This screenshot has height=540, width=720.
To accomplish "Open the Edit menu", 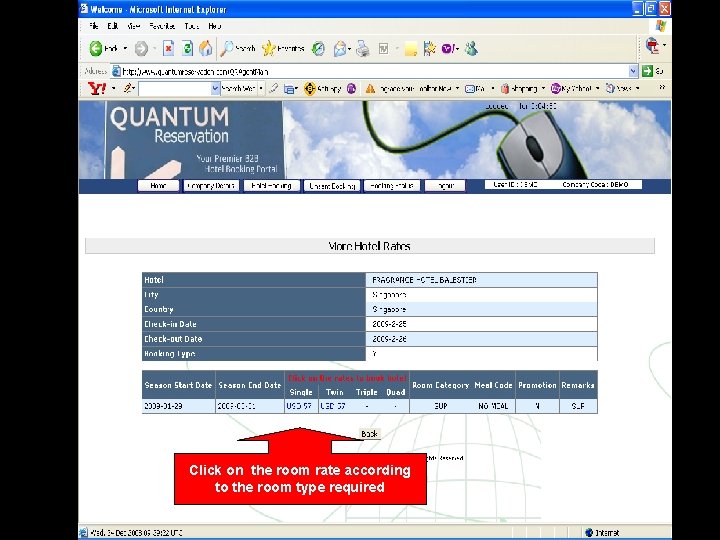I will pos(112,26).
